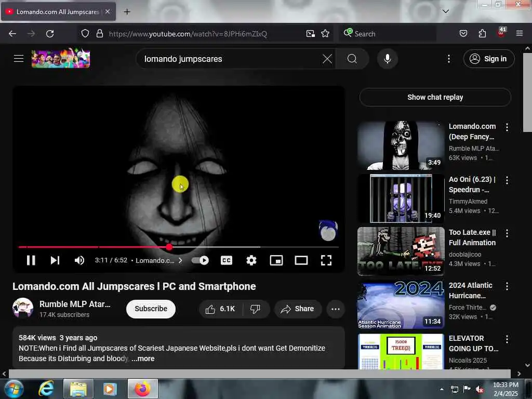Screen dimensions: 532x399
Task: Share this video
Action: click(x=298, y=309)
